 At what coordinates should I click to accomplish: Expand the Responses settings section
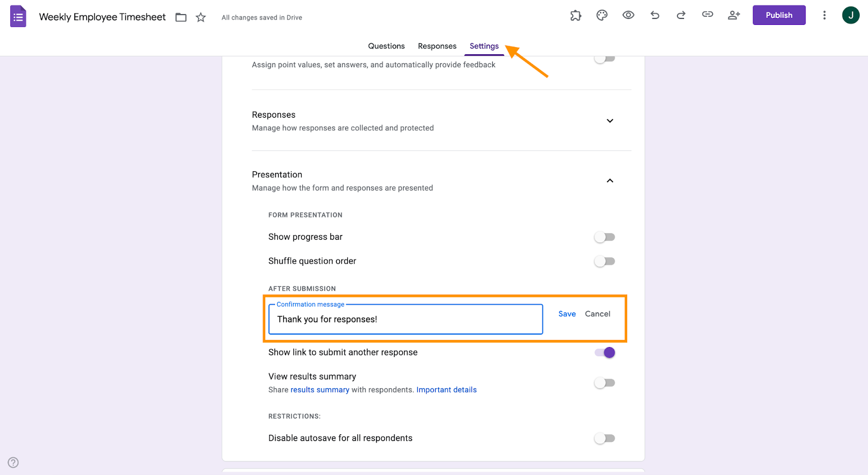[x=610, y=121]
